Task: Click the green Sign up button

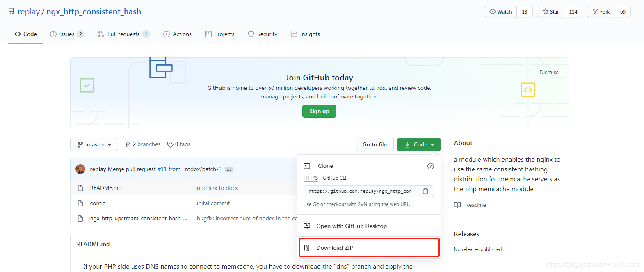Action: click(319, 111)
